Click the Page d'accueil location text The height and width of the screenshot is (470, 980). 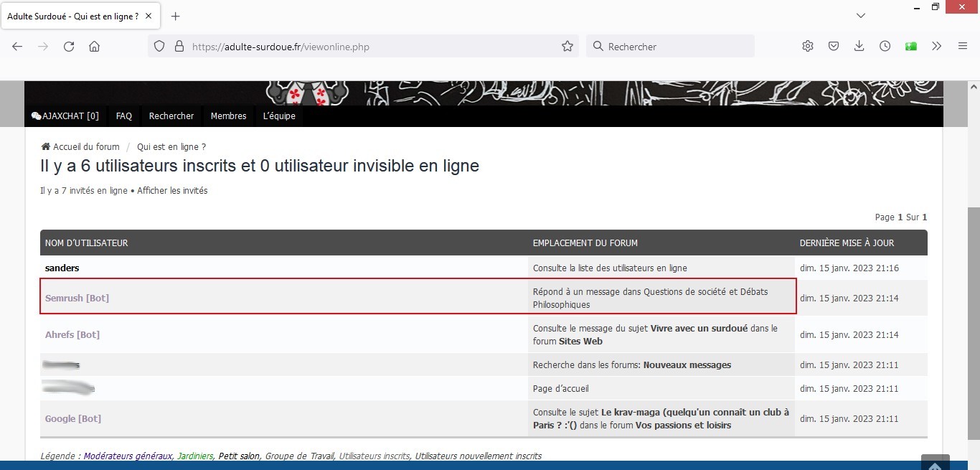click(561, 388)
